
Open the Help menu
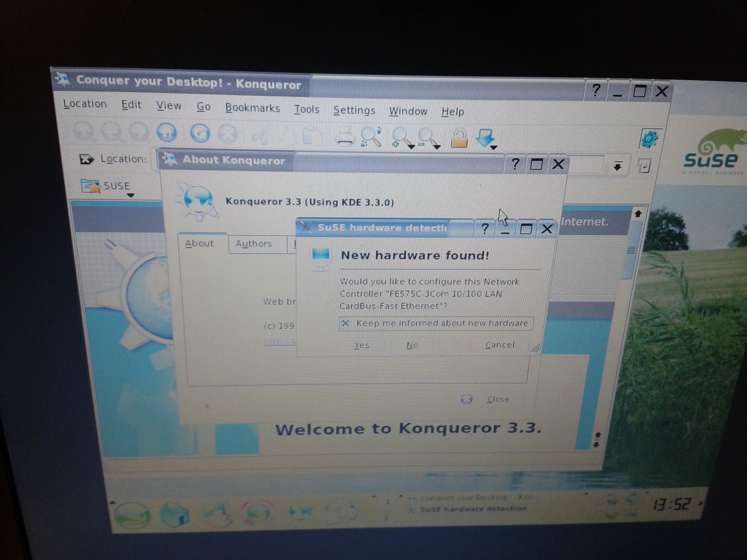click(x=453, y=112)
